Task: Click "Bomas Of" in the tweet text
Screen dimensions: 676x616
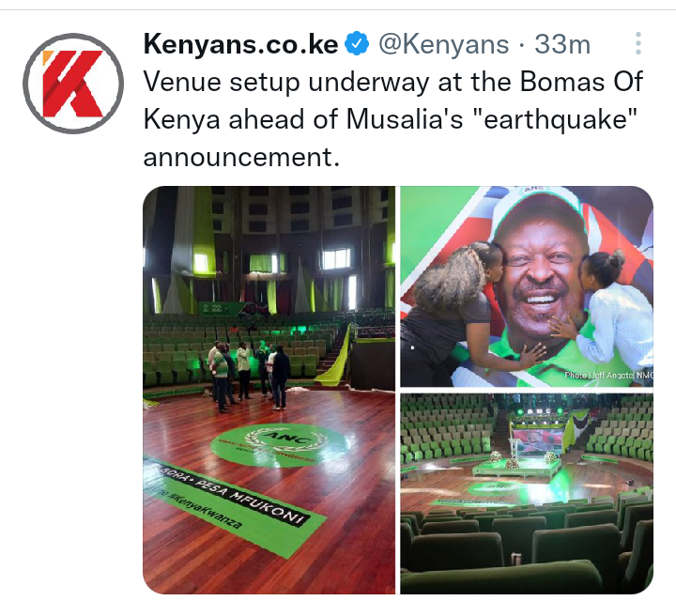Action: pyautogui.click(x=581, y=82)
